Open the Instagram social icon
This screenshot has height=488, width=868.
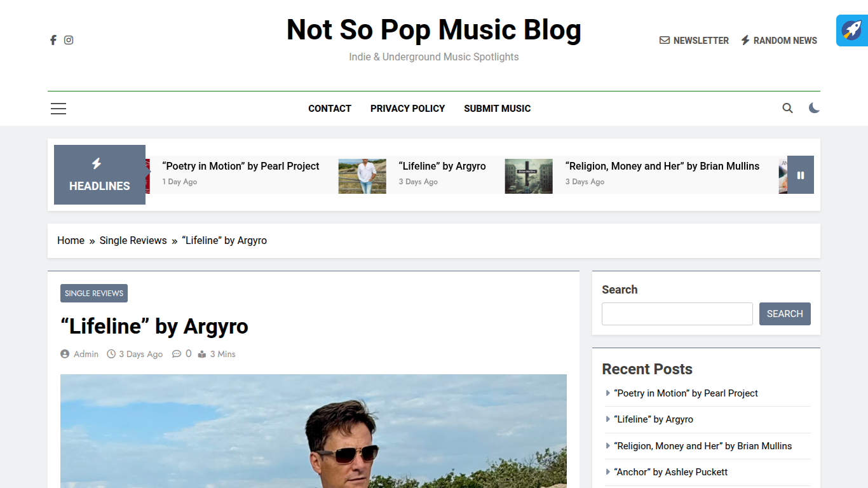69,40
